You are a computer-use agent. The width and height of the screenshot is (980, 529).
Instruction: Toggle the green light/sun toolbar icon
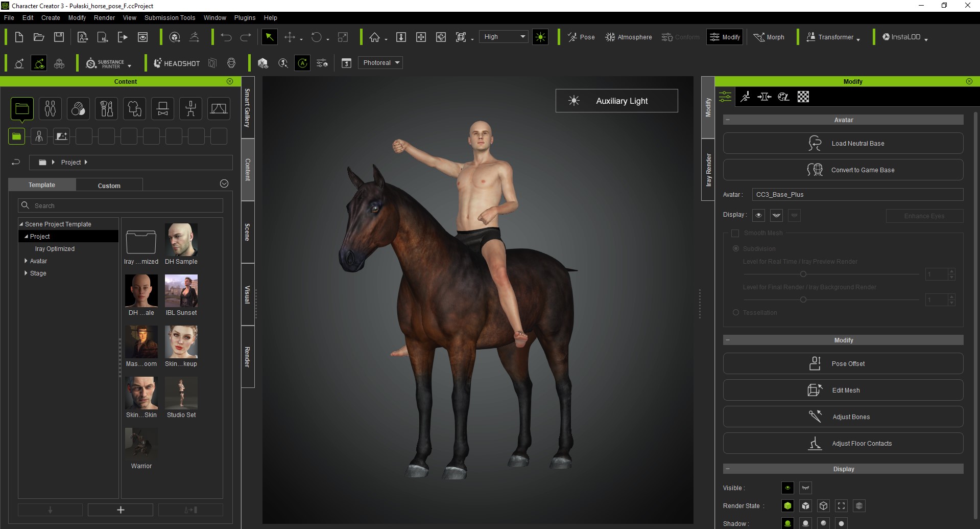click(540, 37)
